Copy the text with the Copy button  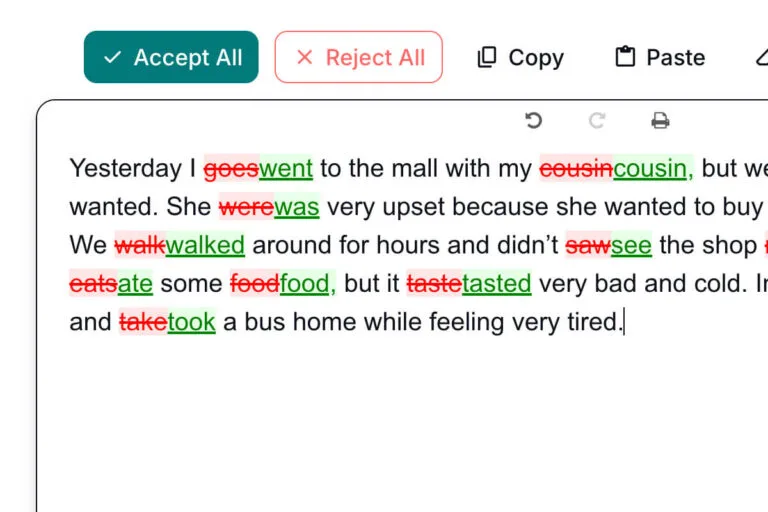click(x=520, y=57)
